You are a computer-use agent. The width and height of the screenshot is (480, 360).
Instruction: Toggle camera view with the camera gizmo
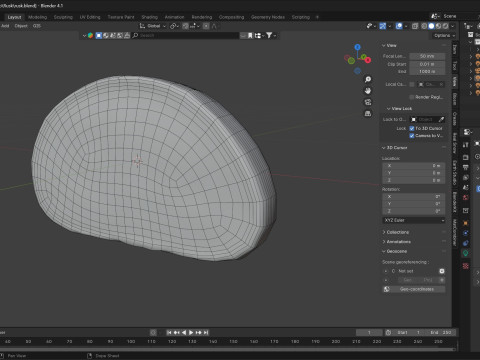click(368, 102)
